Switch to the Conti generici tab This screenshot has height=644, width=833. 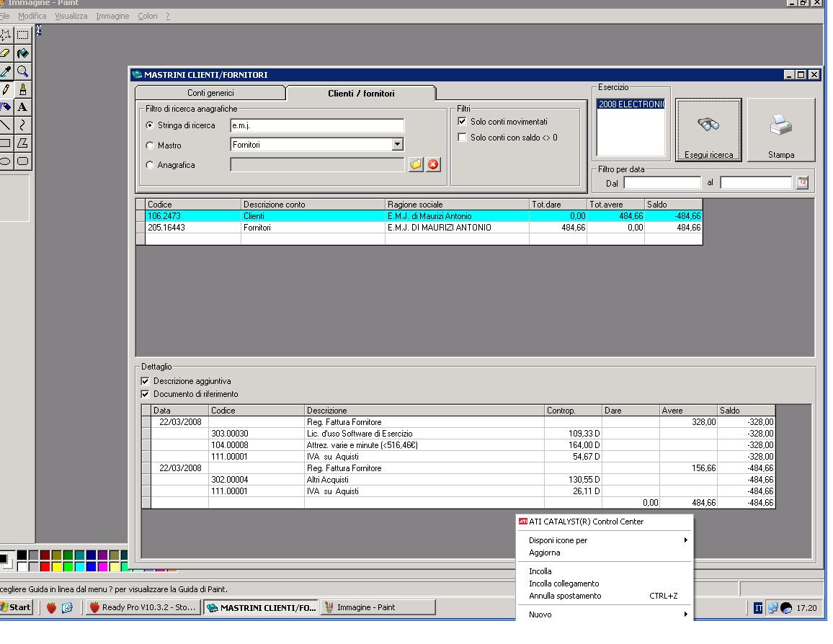click(x=210, y=93)
